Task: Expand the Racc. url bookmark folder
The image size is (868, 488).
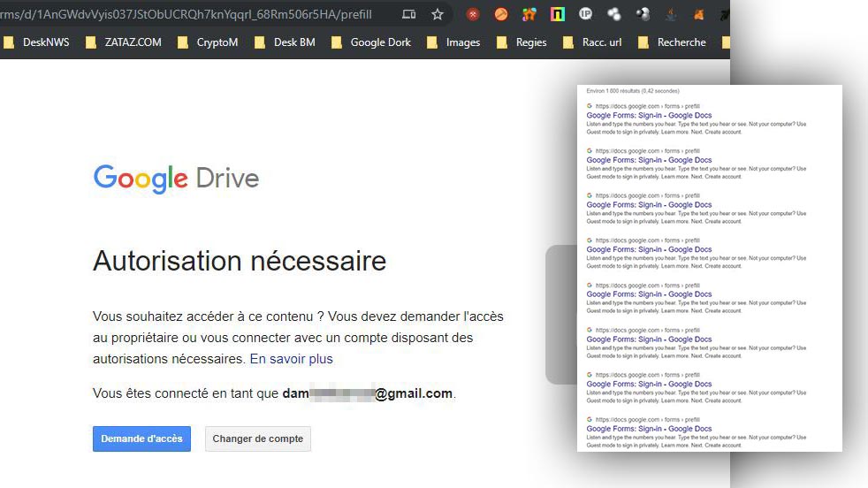Action: click(591, 42)
